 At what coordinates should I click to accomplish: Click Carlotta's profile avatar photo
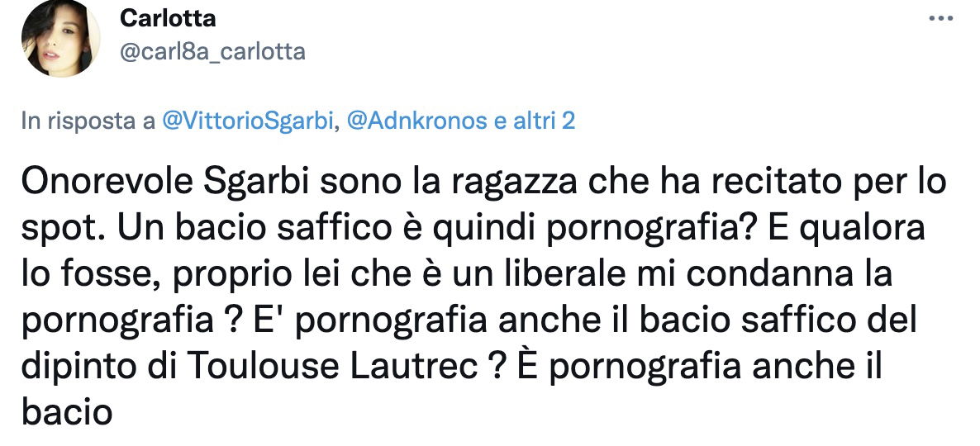click(x=60, y=39)
